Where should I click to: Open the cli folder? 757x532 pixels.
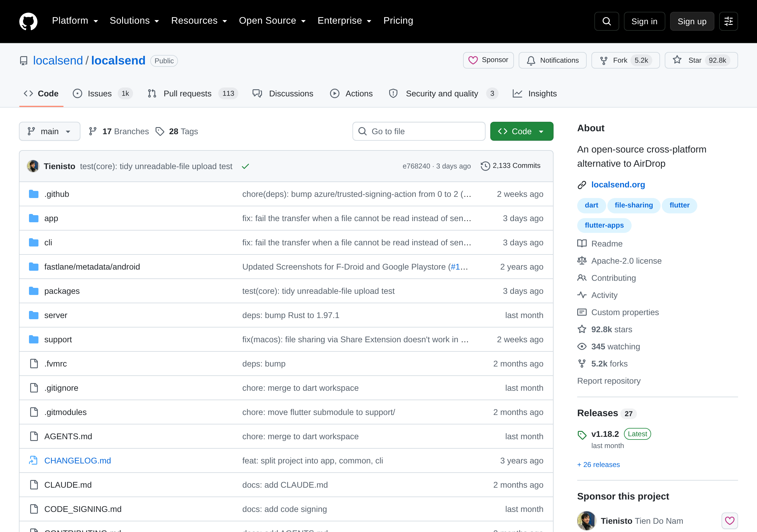[48, 242]
